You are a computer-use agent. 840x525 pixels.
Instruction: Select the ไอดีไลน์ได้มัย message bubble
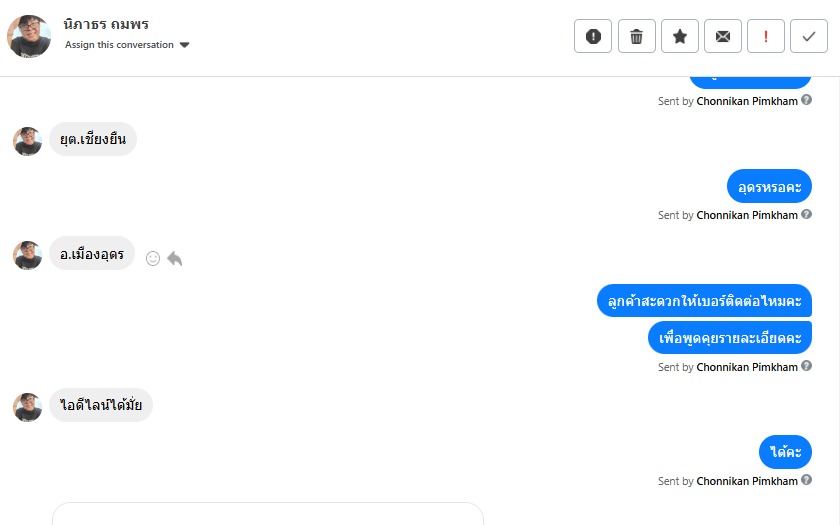click(101, 405)
